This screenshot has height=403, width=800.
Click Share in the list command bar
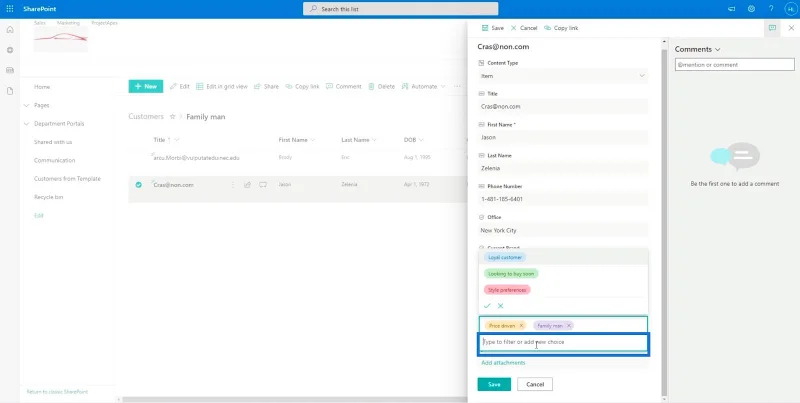coord(266,87)
